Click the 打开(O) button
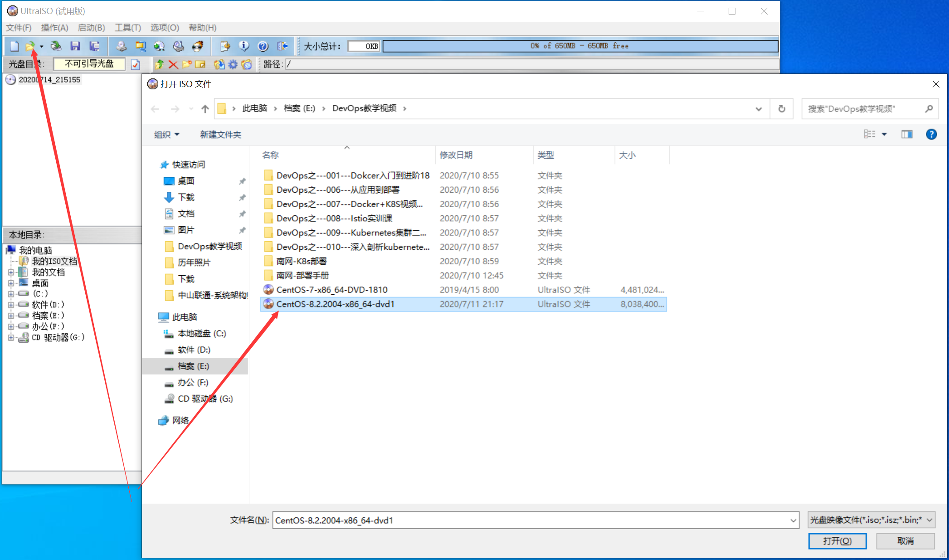 coord(837,541)
